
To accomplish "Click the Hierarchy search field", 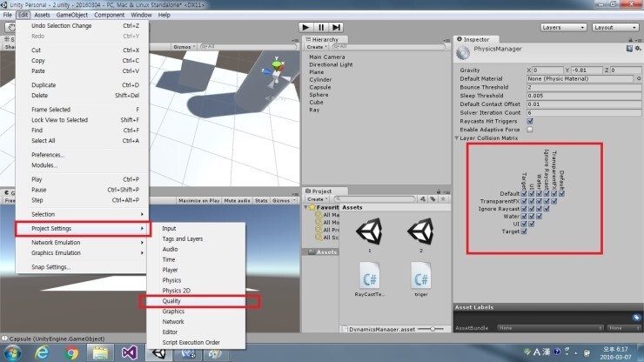I will pyautogui.click(x=388, y=47).
